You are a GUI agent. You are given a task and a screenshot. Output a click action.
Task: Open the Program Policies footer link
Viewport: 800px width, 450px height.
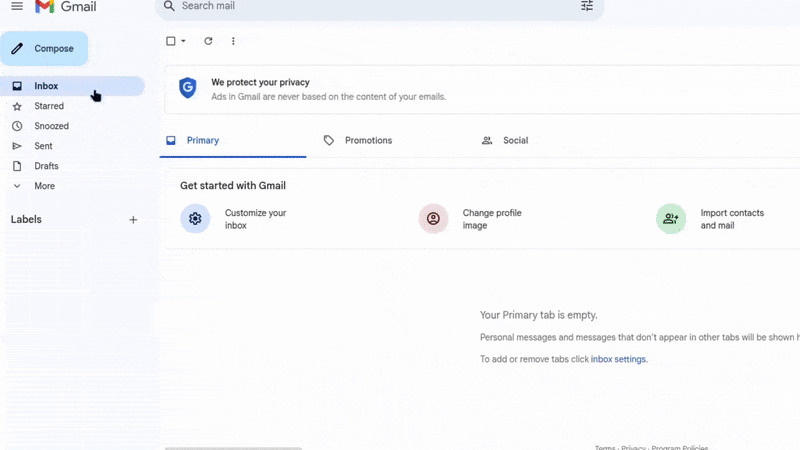(680, 447)
